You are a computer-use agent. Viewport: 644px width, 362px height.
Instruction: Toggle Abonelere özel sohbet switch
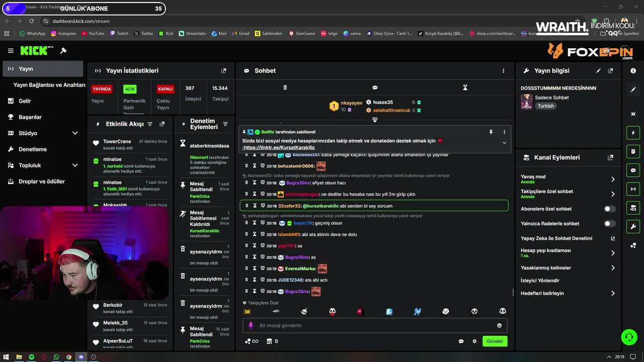(x=609, y=209)
